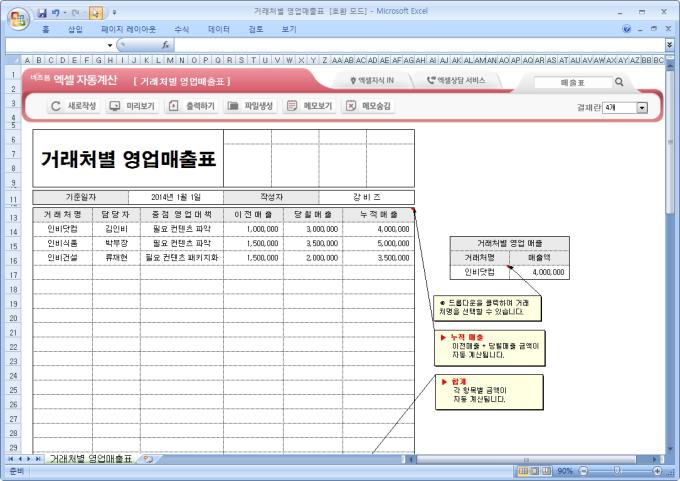
Task: Click the horizontal scrollbar
Action: point(526,459)
